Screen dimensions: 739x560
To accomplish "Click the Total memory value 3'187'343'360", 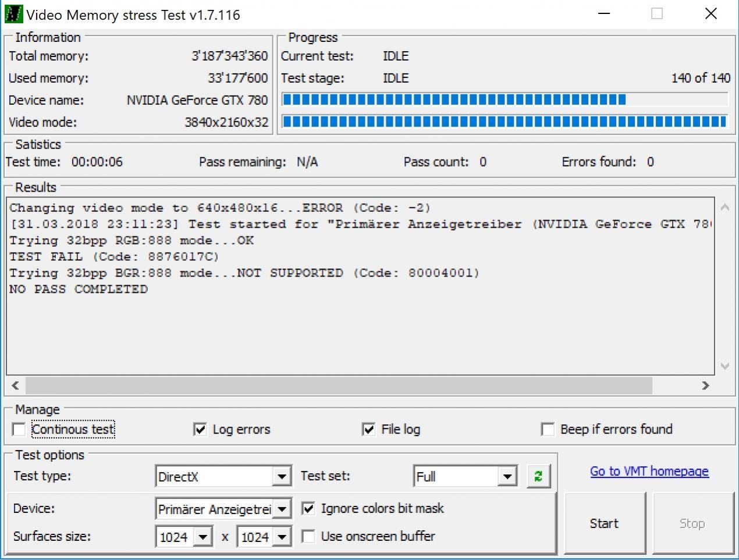I will [230, 56].
